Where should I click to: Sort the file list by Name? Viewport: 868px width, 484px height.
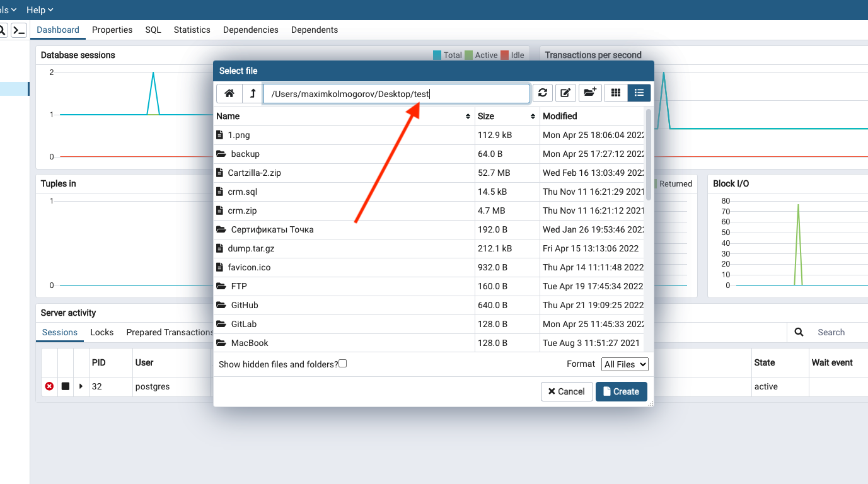tap(344, 116)
